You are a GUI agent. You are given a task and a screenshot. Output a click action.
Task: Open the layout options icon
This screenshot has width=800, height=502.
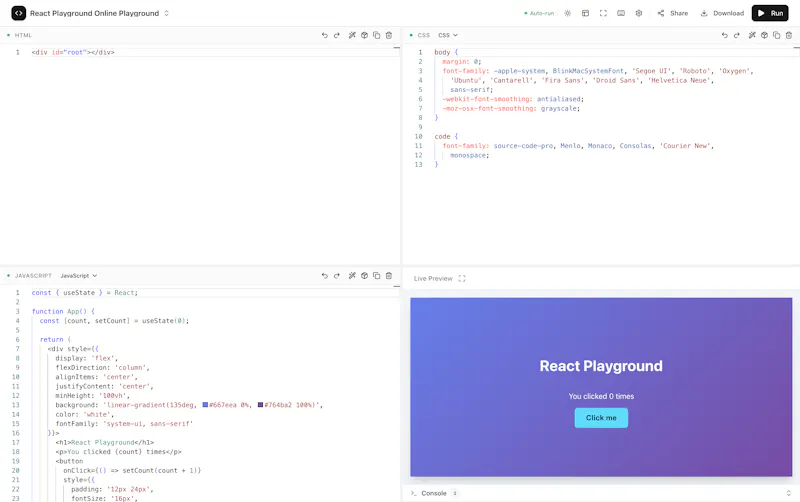tap(585, 13)
